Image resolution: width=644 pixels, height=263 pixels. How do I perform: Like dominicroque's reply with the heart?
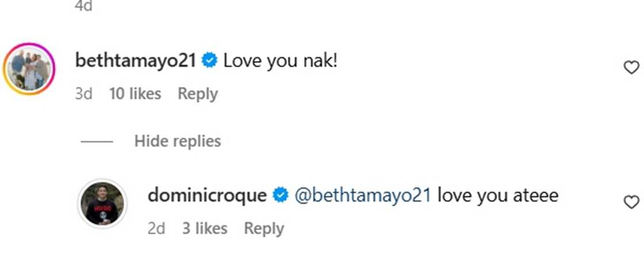pos(631,202)
